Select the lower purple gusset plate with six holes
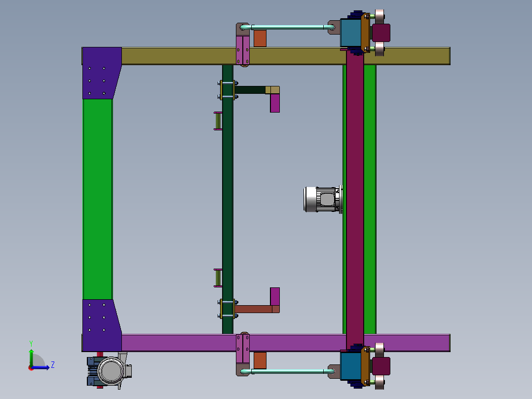 [x=101, y=325]
